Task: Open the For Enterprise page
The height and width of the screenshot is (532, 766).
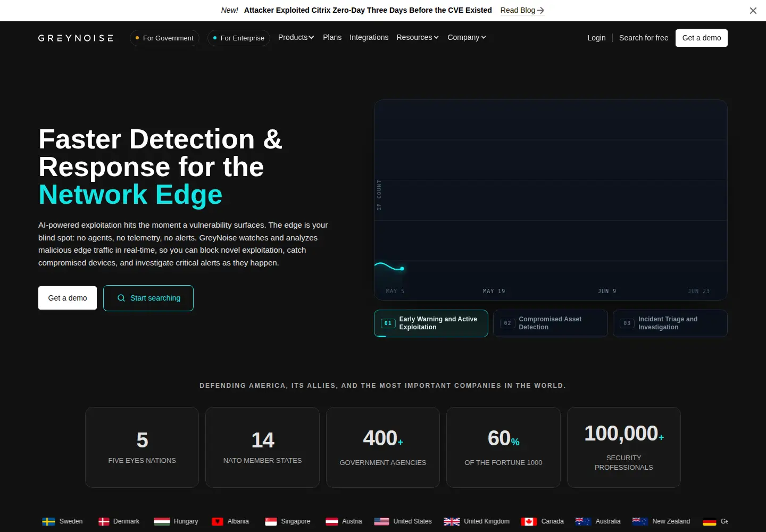Action: pos(239,38)
